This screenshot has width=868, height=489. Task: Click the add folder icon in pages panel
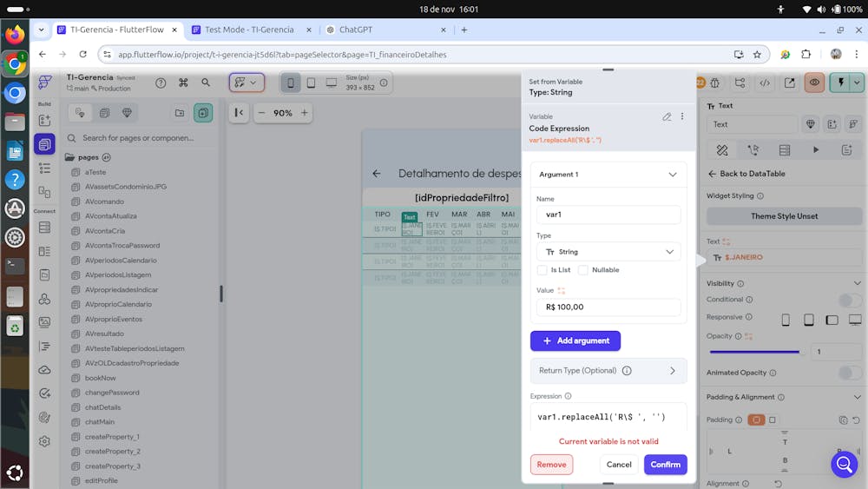[180, 113]
